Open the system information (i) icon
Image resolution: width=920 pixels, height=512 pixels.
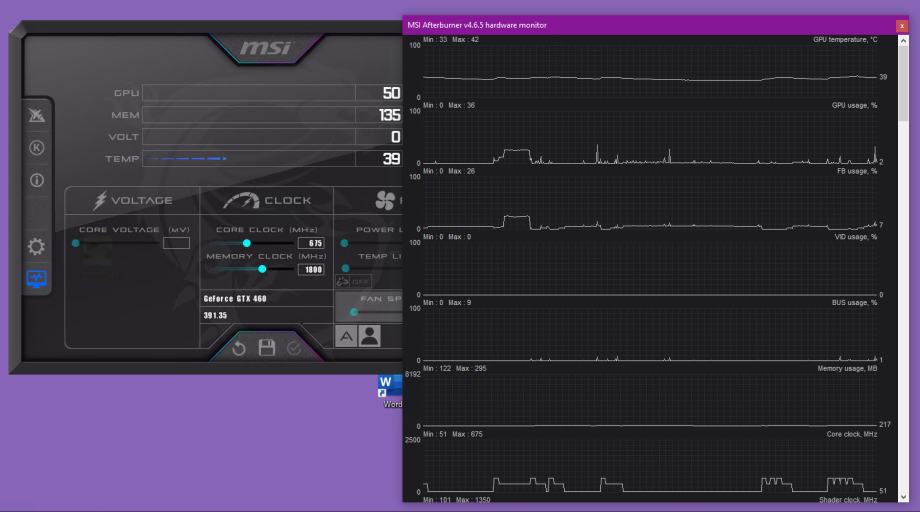point(36,180)
